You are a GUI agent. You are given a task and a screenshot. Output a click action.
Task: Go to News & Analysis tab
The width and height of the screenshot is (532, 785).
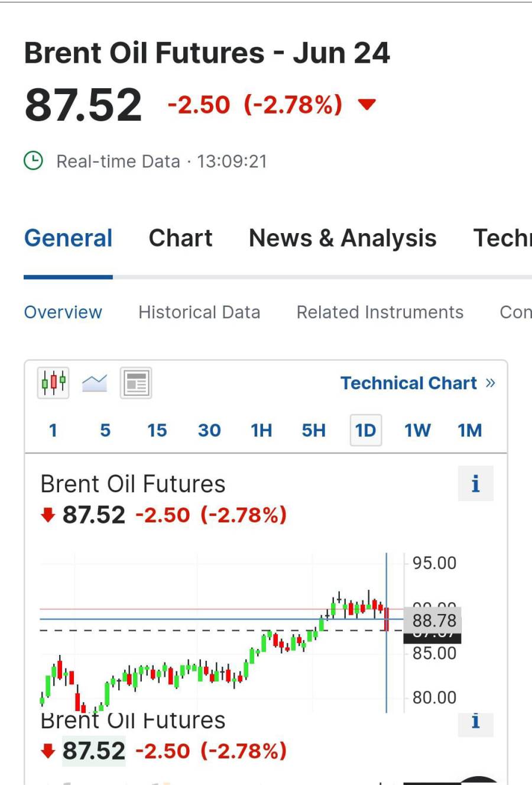pyautogui.click(x=343, y=238)
